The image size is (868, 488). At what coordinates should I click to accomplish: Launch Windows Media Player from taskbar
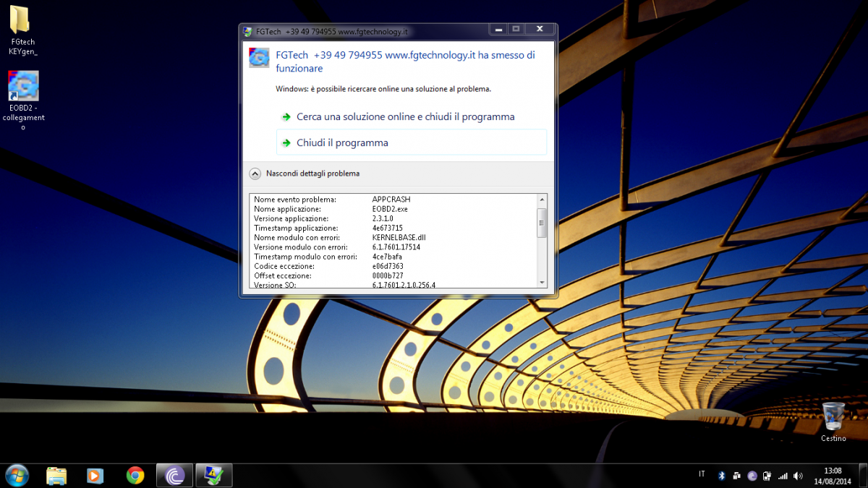tap(95, 476)
